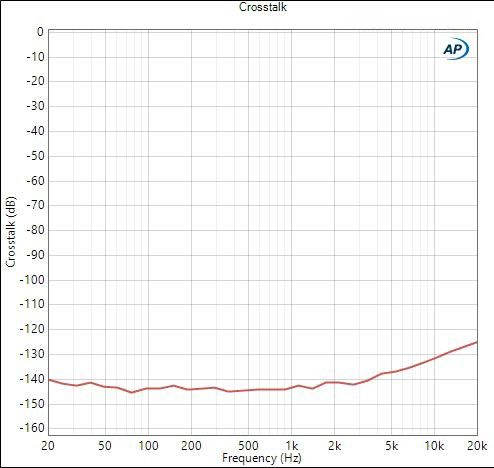Image resolution: width=494 pixels, height=468 pixels.
Task: Click the 5k x-axis tick label
Action: pos(391,446)
